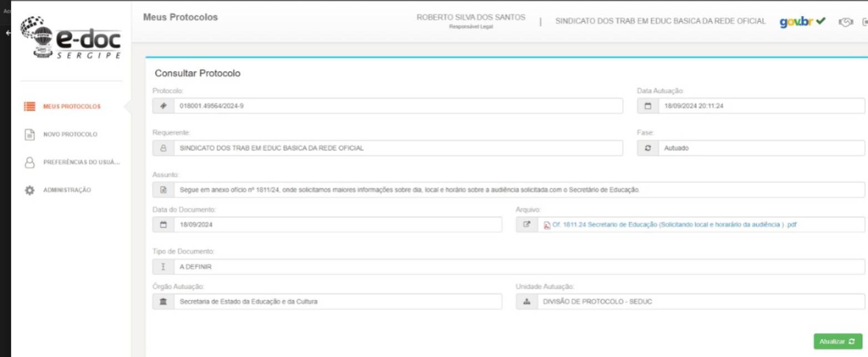Open Administração menu item
This screenshot has width=868, height=357.
click(67, 190)
